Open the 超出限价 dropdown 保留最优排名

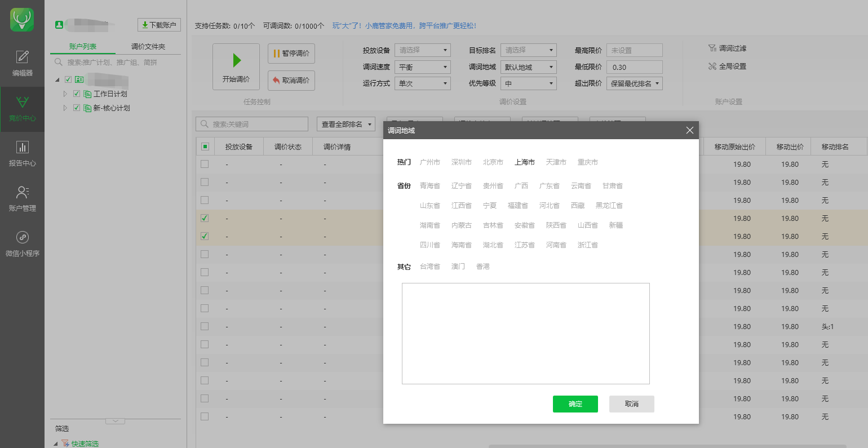[x=635, y=83]
